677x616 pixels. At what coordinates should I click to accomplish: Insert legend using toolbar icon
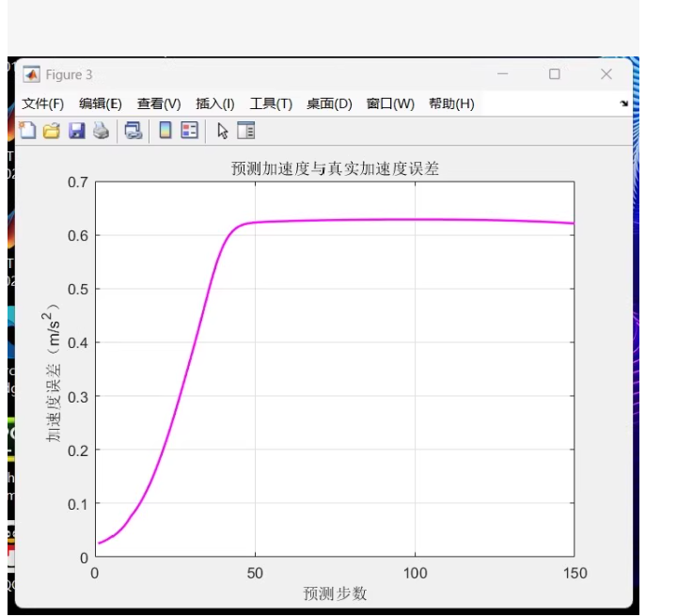190,131
